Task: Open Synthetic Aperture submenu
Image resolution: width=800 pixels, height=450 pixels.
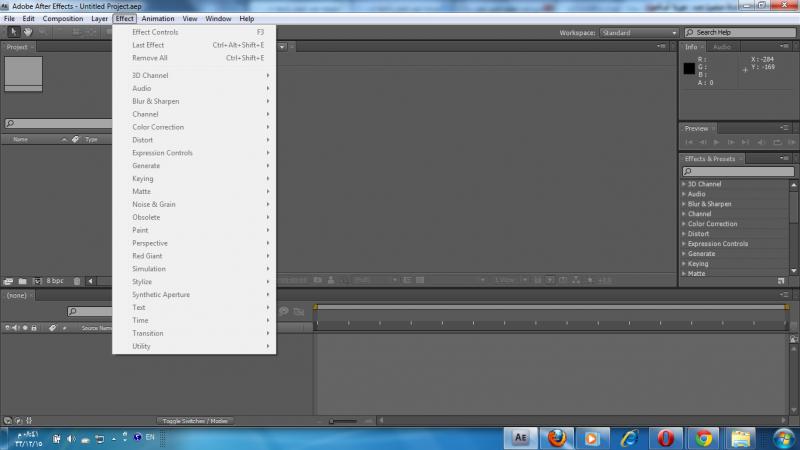Action: click(x=194, y=294)
